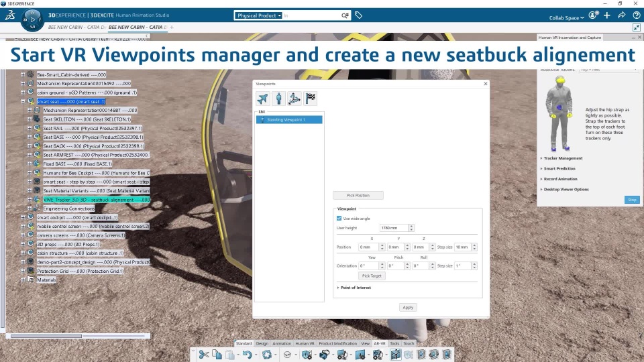The height and width of the screenshot is (362, 644).
Task: Switch to the AR-VR toolbar tab
Action: point(380,343)
